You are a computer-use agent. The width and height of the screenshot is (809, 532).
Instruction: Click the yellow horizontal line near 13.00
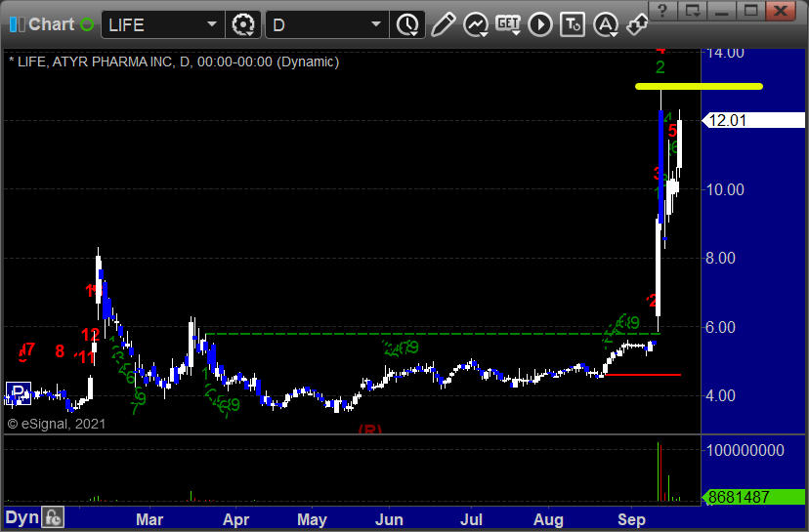699,87
